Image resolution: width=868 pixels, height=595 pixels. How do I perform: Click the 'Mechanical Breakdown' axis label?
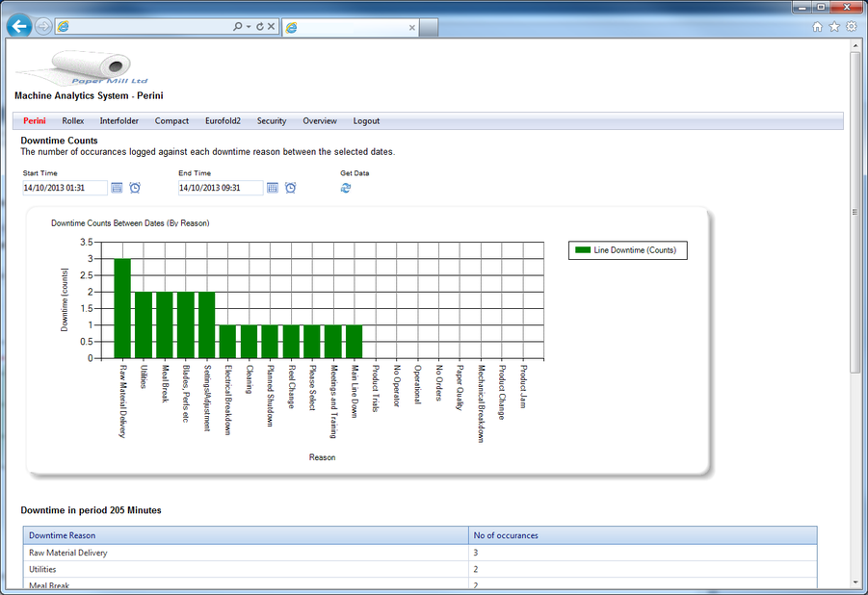pyautogui.click(x=481, y=403)
